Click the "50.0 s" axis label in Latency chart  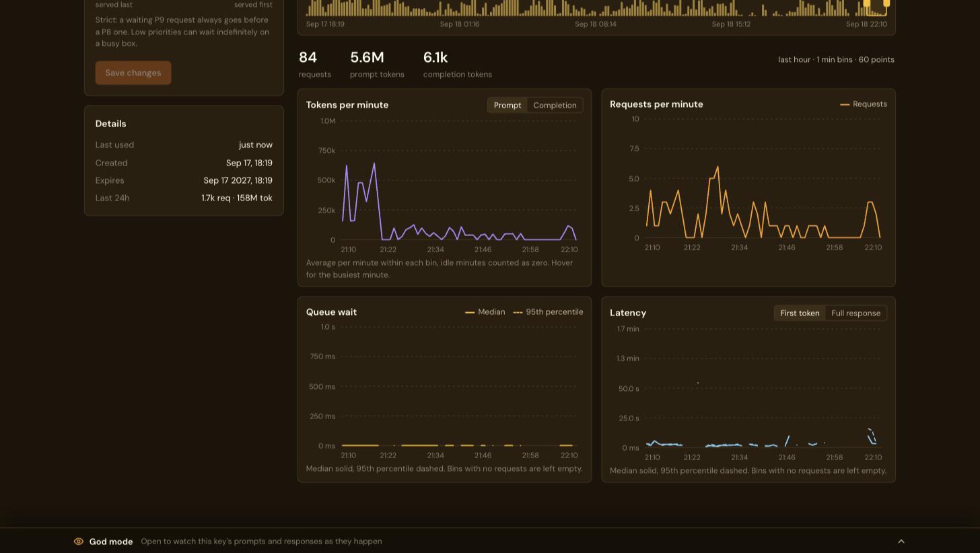pyautogui.click(x=629, y=389)
